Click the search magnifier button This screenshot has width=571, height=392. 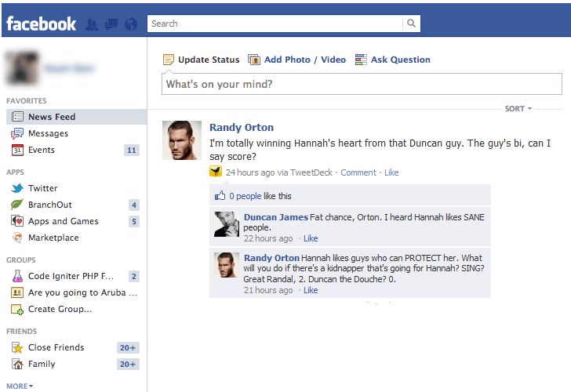(412, 24)
